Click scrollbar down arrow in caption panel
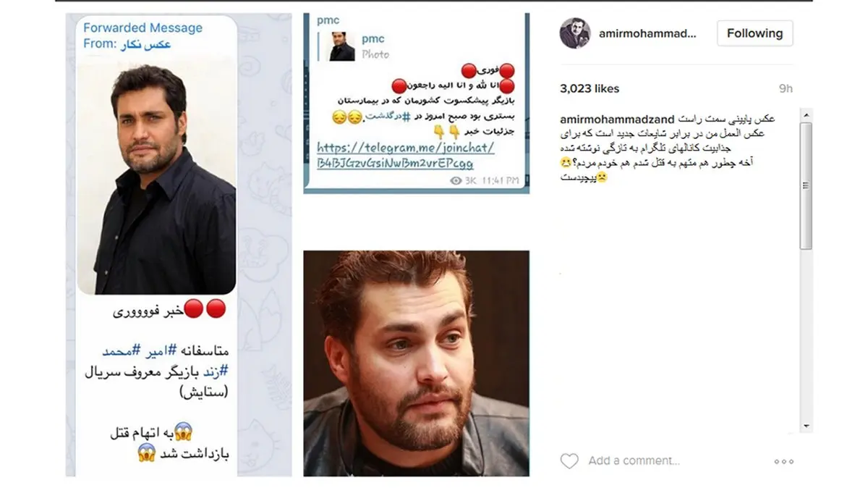 click(x=807, y=426)
